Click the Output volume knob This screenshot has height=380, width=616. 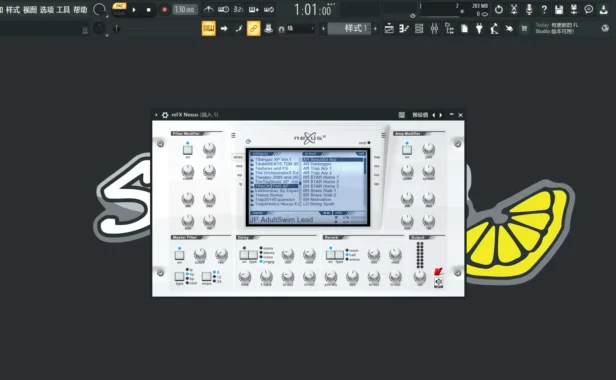419,276
